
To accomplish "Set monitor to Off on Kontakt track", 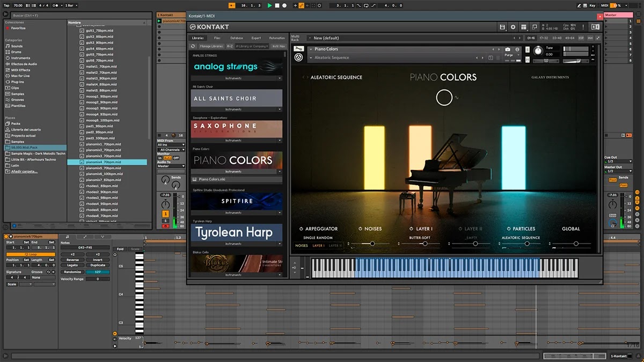I will [x=176, y=158].
